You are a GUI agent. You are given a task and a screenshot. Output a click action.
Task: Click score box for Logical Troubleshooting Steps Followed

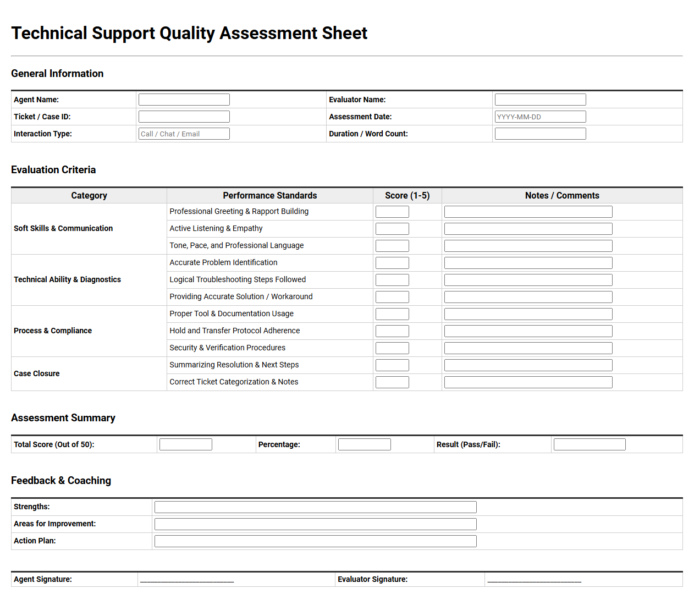(x=392, y=280)
